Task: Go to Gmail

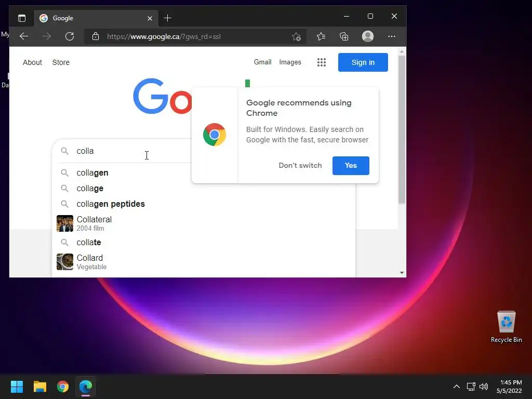Action: (x=262, y=62)
